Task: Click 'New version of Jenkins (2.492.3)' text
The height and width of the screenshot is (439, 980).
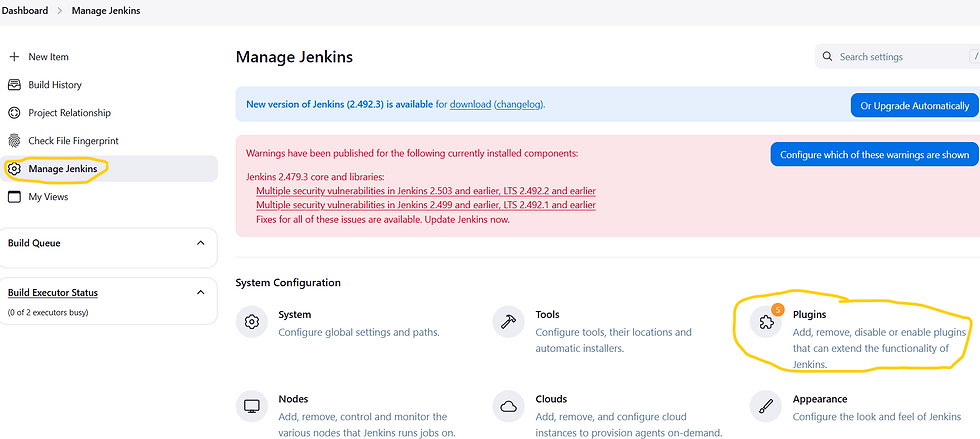Action: 339,104
